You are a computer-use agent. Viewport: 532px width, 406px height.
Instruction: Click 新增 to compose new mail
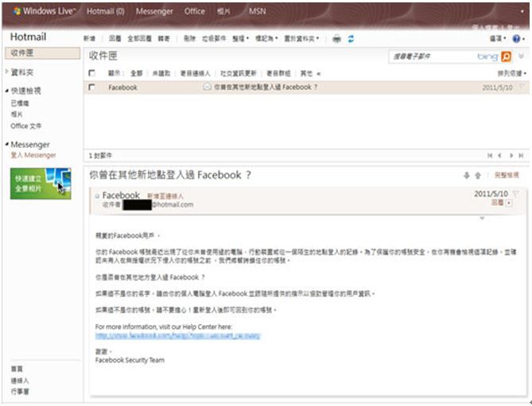[x=90, y=39]
